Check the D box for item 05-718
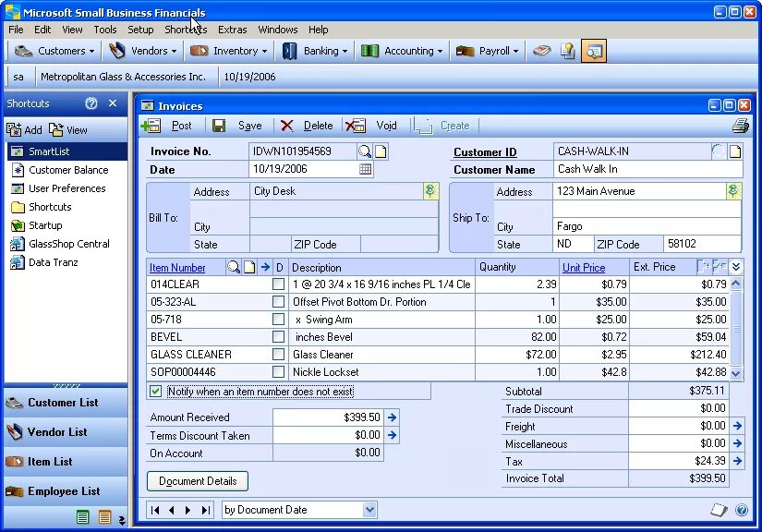 tap(278, 320)
